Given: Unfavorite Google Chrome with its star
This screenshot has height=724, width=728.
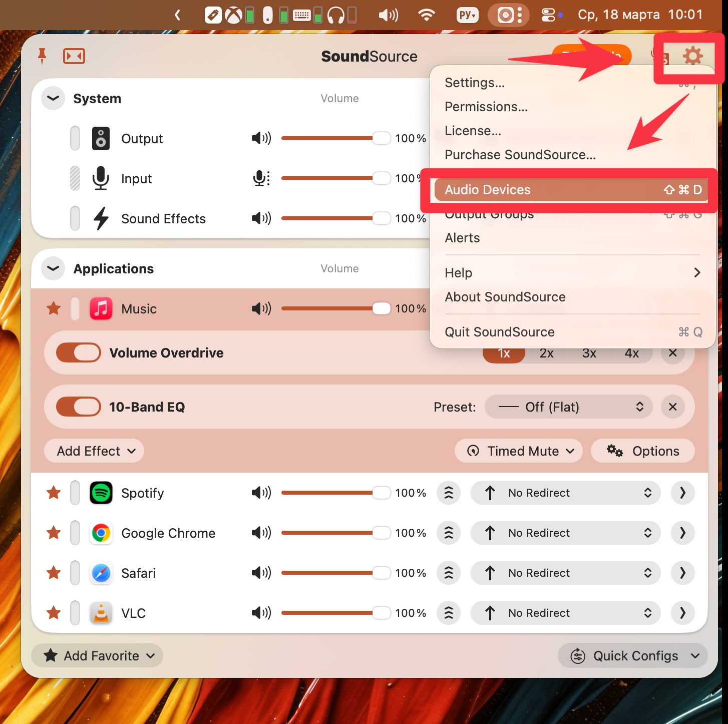Looking at the screenshot, I should 54,533.
